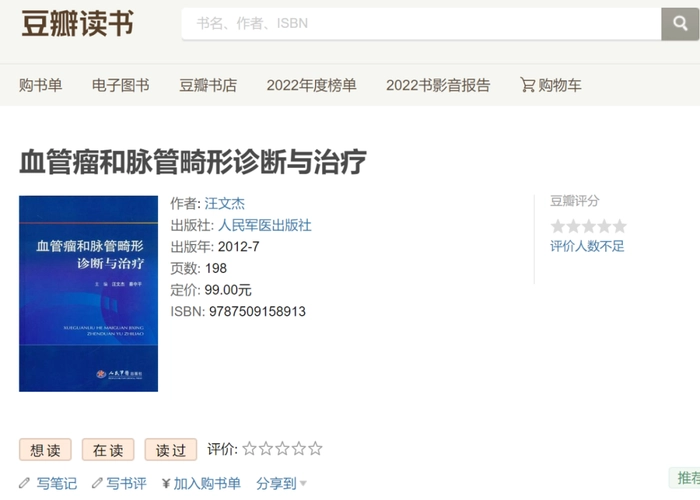Click the book cover thumbnail

(89, 293)
